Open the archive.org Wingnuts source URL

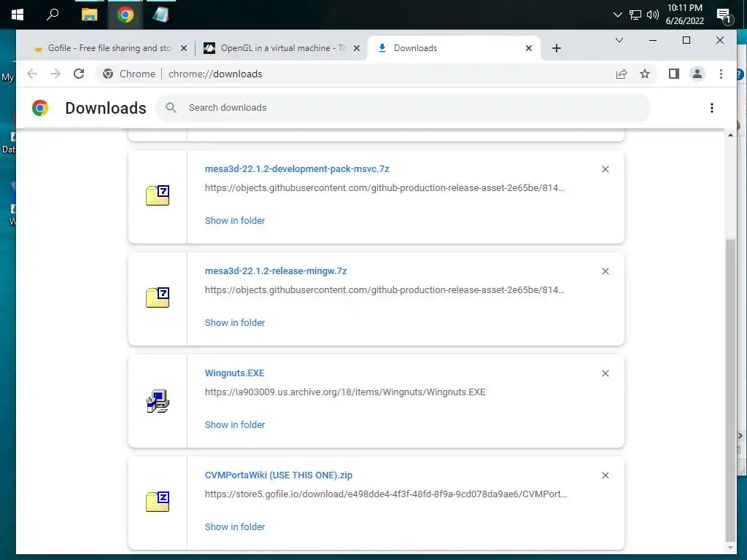click(x=345, y=392)
